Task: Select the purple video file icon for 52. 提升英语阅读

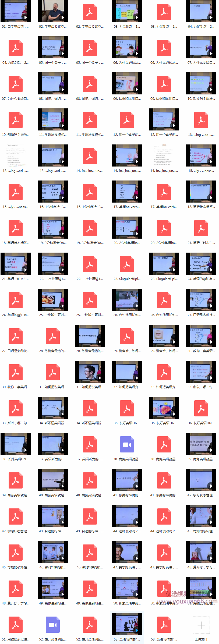Action: 52,625
